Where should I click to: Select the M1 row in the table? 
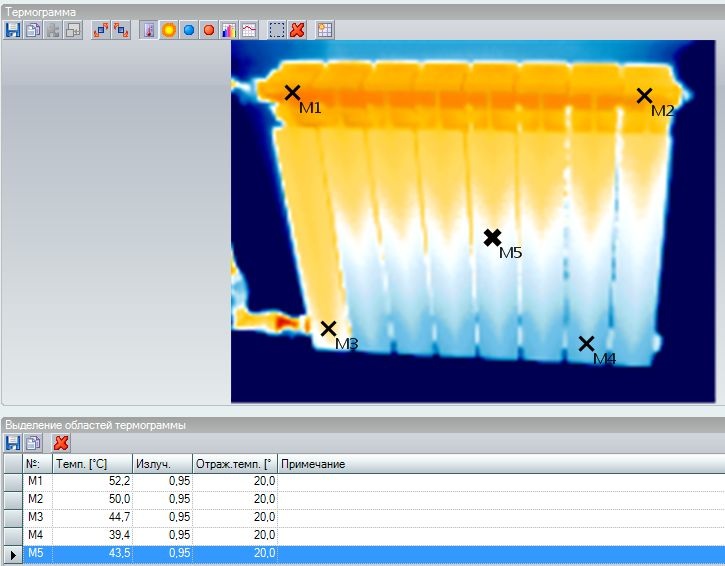pos(37,481)
